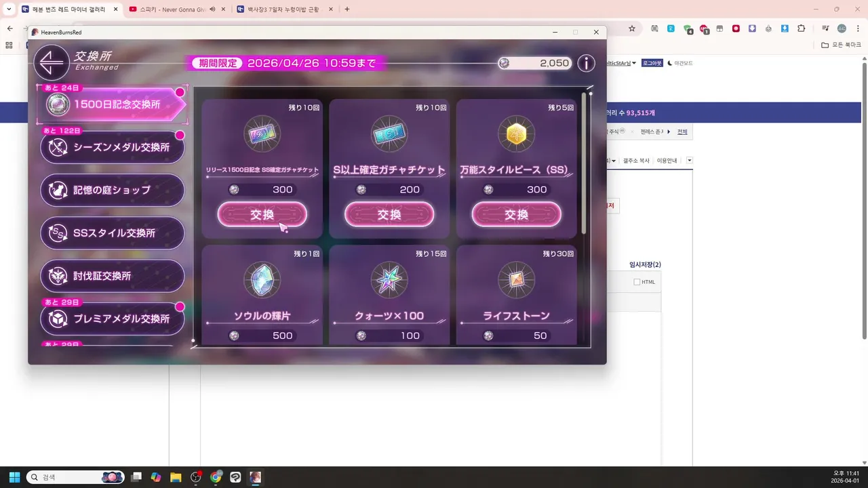Go back in the Chrome browser

(x=9, y=28)
